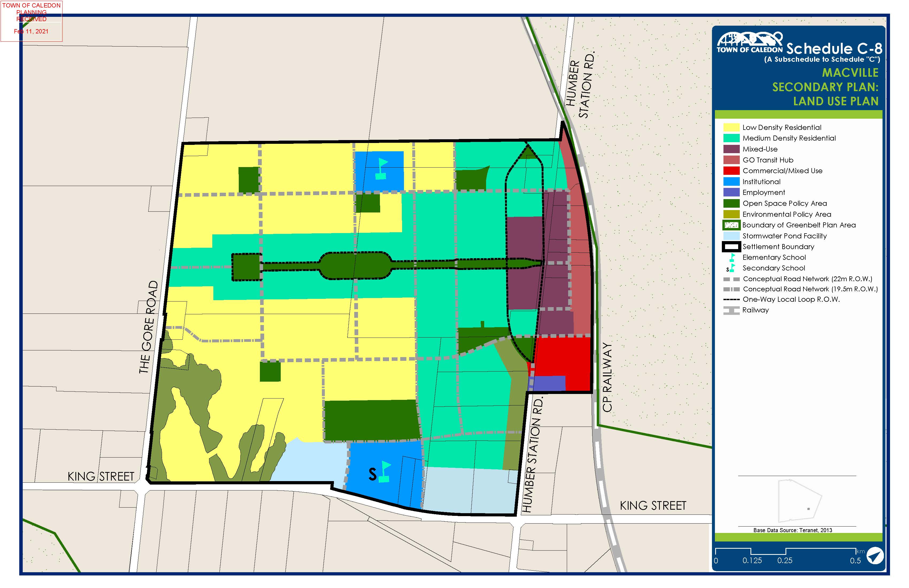Click the Elementary School flag on the map

coord(382,169)
